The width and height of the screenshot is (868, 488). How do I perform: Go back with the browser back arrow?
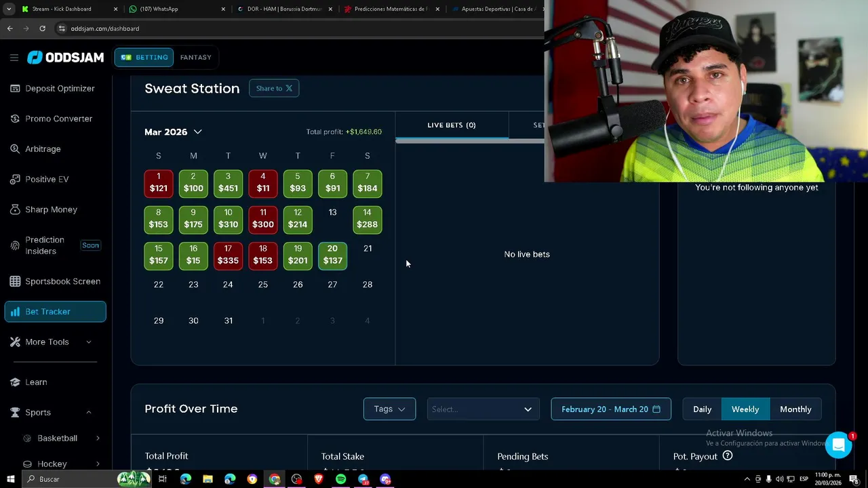(x=9, y=28)
